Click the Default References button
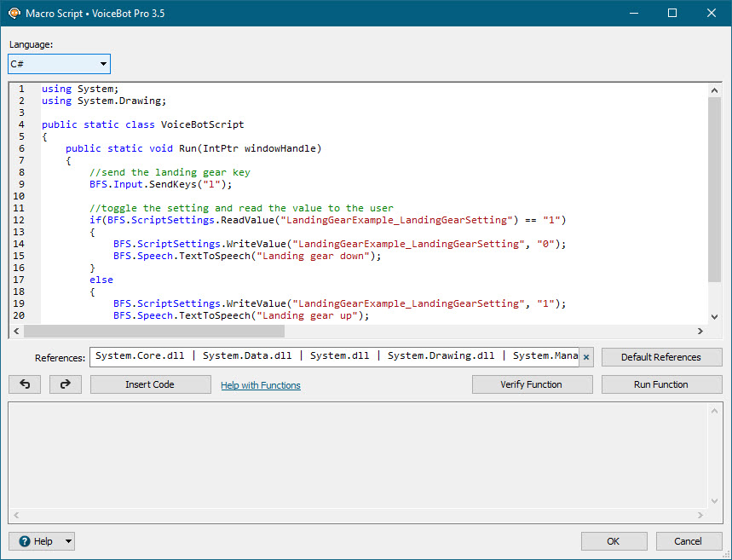The image size is (732, 560). 661,357
